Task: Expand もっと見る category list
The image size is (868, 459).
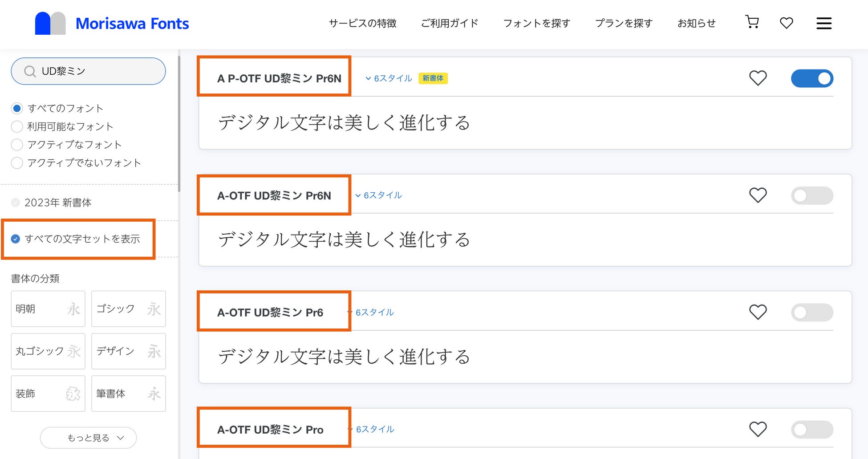Action: tap(88, 438)
